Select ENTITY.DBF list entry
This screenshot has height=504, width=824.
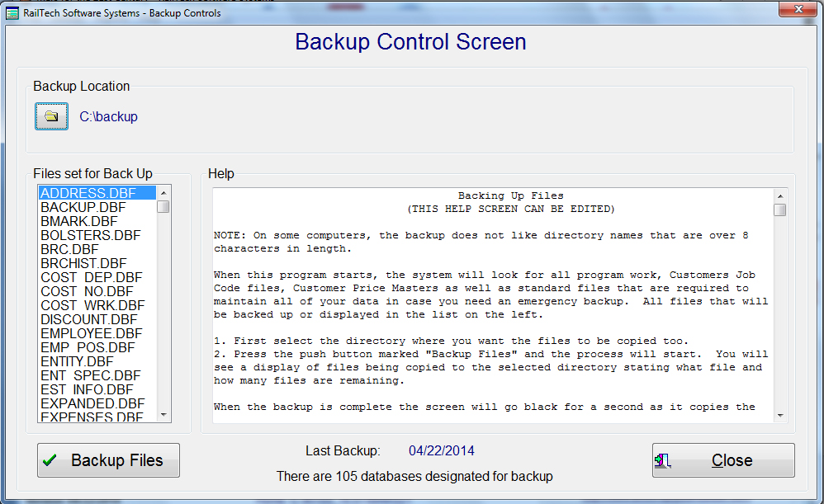point(77,361)
